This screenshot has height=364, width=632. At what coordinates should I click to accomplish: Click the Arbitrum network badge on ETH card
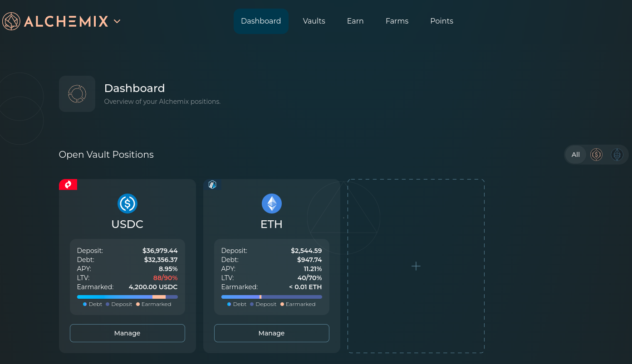click(x=212, y=184)
